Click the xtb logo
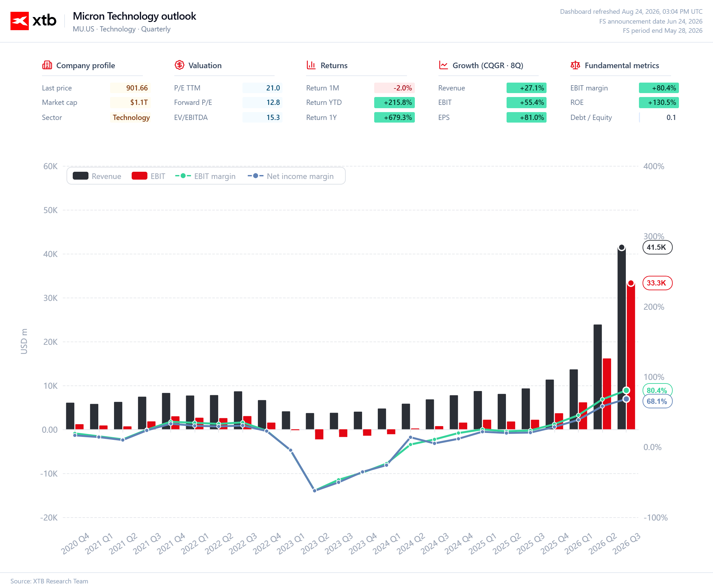This screenshot has height=588, width=713. pos(33,21)
